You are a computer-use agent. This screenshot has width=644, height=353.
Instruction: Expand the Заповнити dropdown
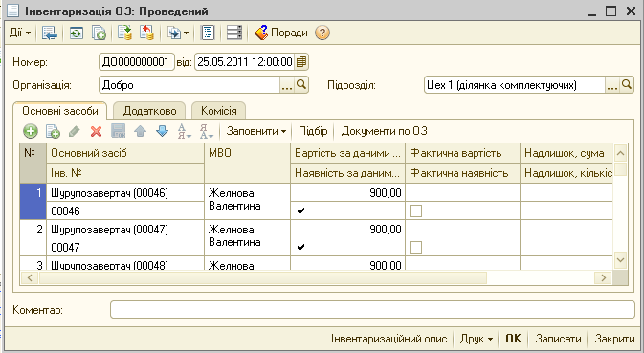click(x=256, y=131)
